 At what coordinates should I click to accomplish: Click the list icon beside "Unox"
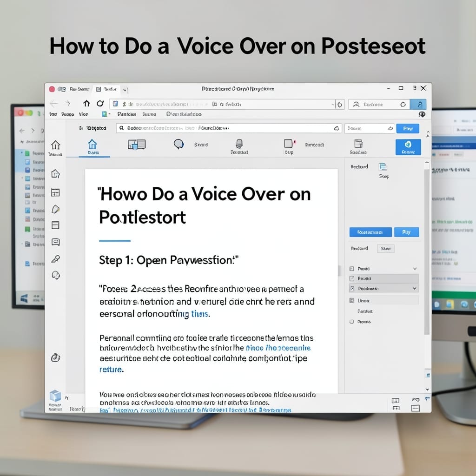pyautogui.click(x=351, y=301)
